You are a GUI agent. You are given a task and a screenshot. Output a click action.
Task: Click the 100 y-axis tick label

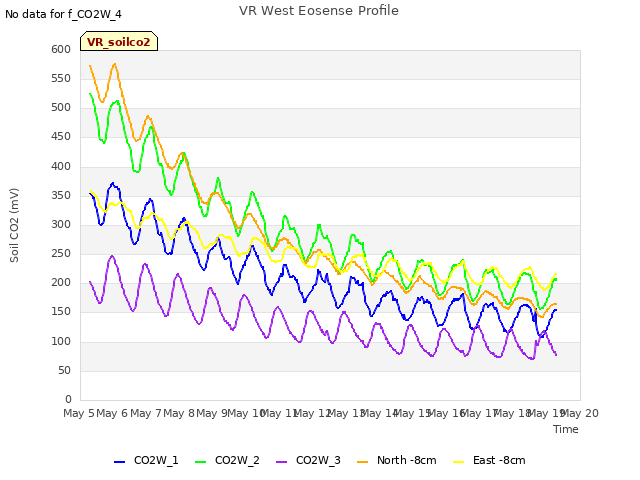coord(61,341)
